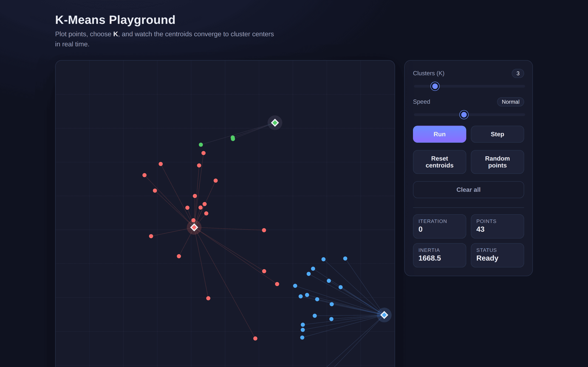The width and height of the screenshot is (588, 367).
Task: Click the Status card reading Ready
Action: coord(497,255)
